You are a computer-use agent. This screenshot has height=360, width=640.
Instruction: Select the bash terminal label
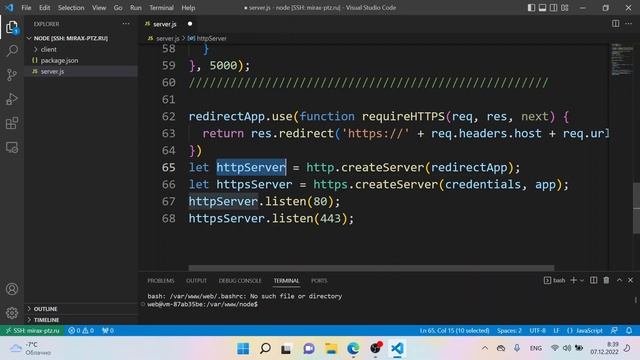point(555,280)
